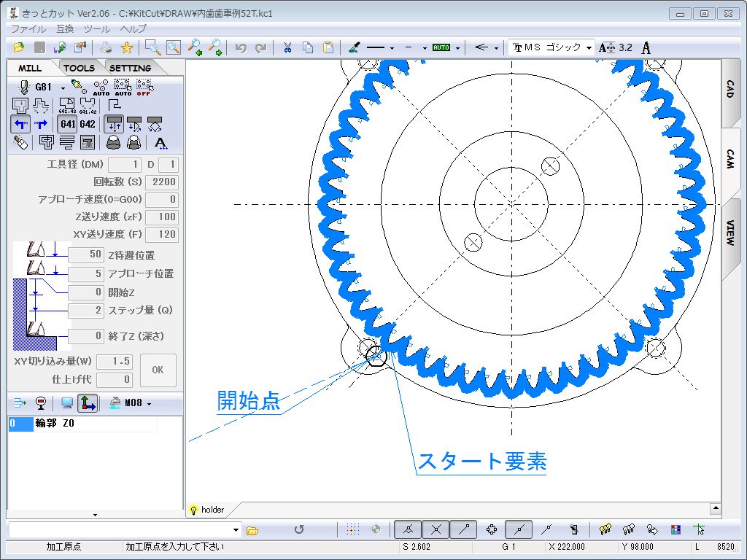This screenshot has width=747, height=560.
Task: Switch to the VIEW side tab
Action: point(730,233)
